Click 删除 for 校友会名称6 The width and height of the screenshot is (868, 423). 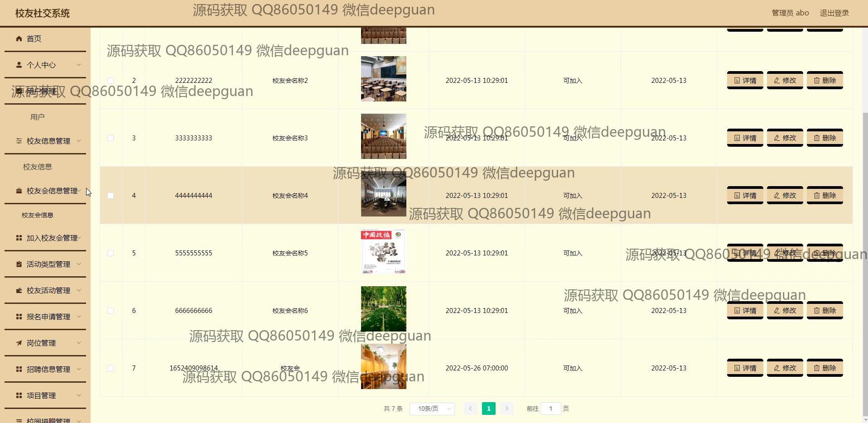click(825, 311)
